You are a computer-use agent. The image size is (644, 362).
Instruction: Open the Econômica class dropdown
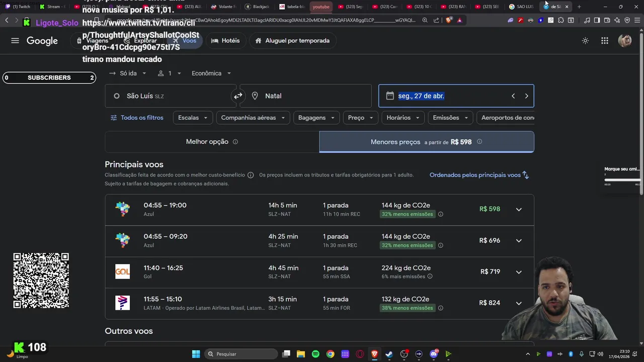pos(211,73)
